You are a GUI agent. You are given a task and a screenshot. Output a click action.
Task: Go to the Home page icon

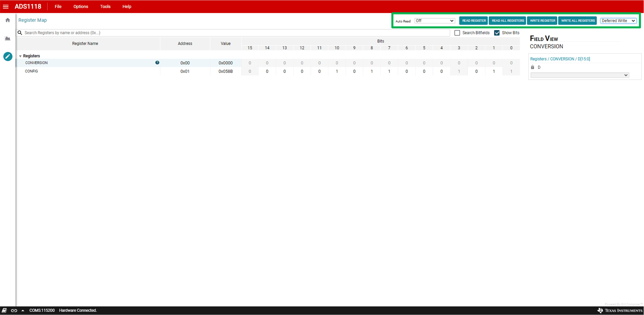click(8, 20)
